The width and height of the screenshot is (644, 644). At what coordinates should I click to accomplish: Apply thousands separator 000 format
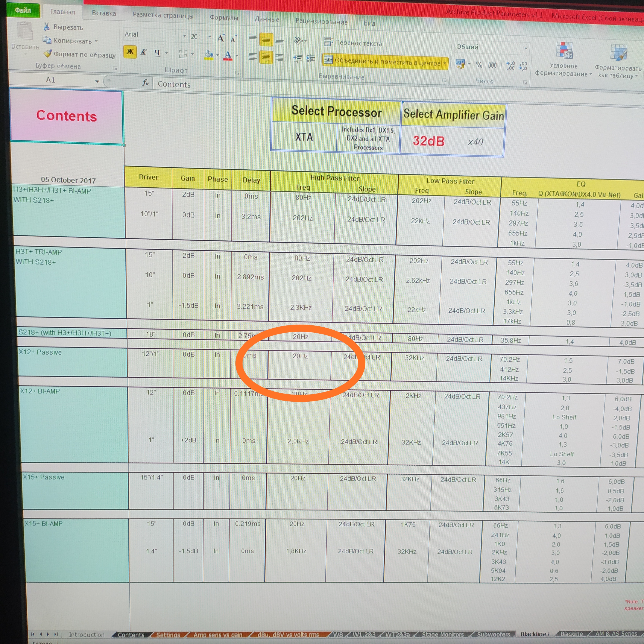[x=492, y=65]
